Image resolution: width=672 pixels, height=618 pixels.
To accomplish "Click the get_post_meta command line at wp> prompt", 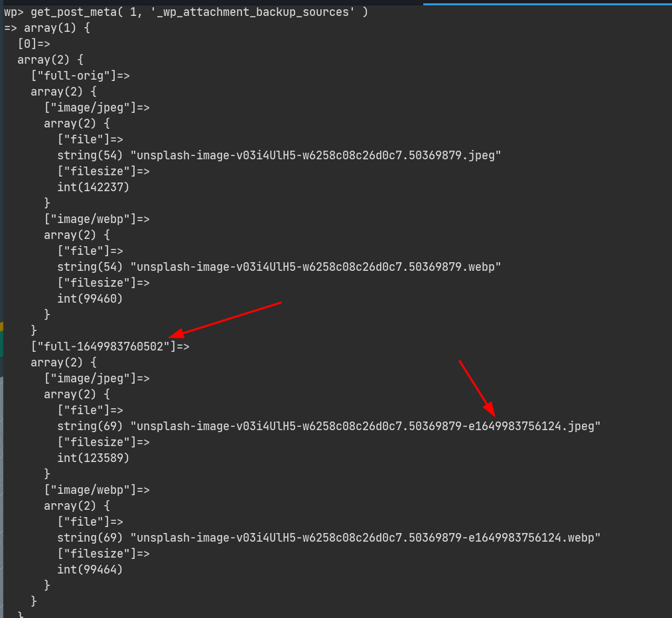I will click(186, 12).
